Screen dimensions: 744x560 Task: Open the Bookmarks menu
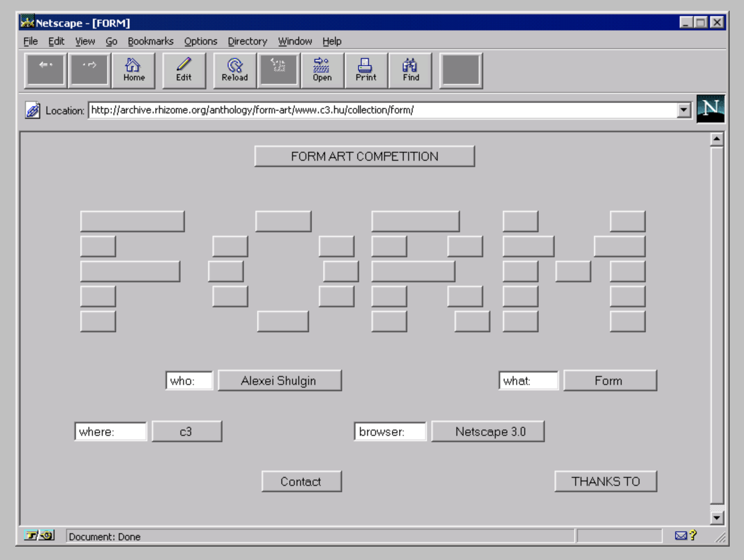click(150, 41)
